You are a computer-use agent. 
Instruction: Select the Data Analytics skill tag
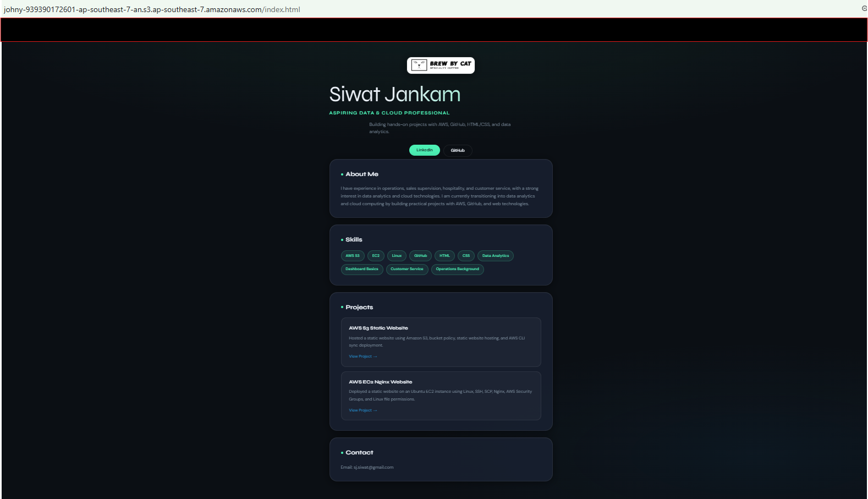click(x=496, y=256)
